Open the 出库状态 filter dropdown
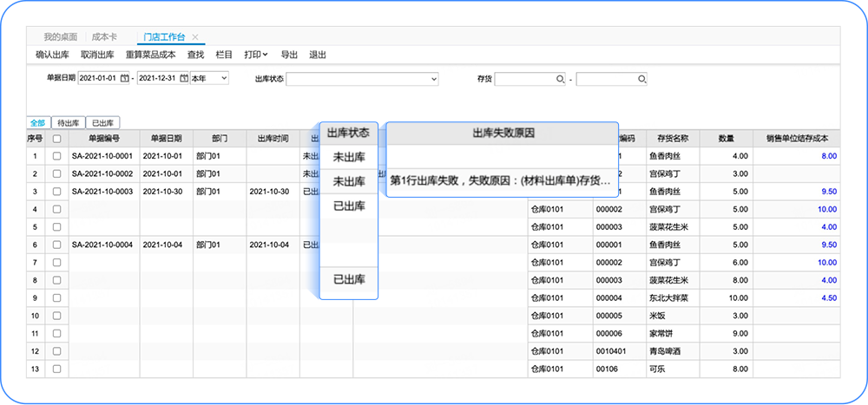 [x=362, y=79]
